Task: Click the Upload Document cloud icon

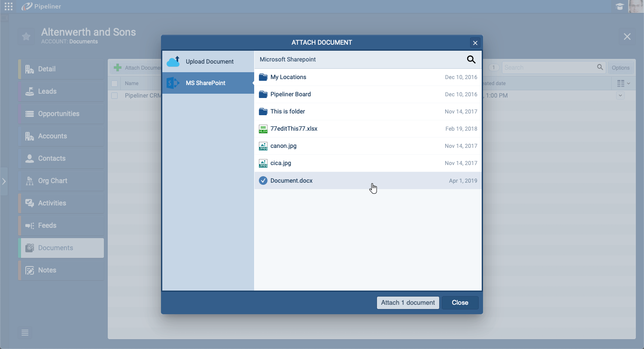Action: tap(173, 62)
